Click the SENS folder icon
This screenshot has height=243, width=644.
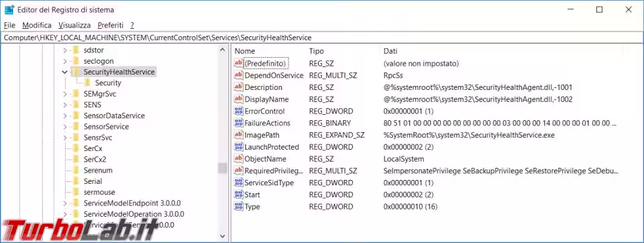tap(76, 105)
